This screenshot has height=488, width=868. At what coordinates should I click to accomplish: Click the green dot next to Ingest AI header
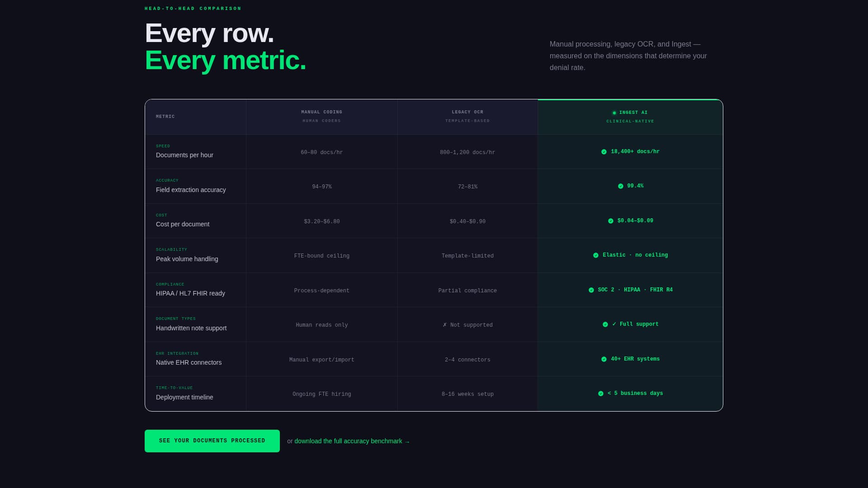coord(614,113)
